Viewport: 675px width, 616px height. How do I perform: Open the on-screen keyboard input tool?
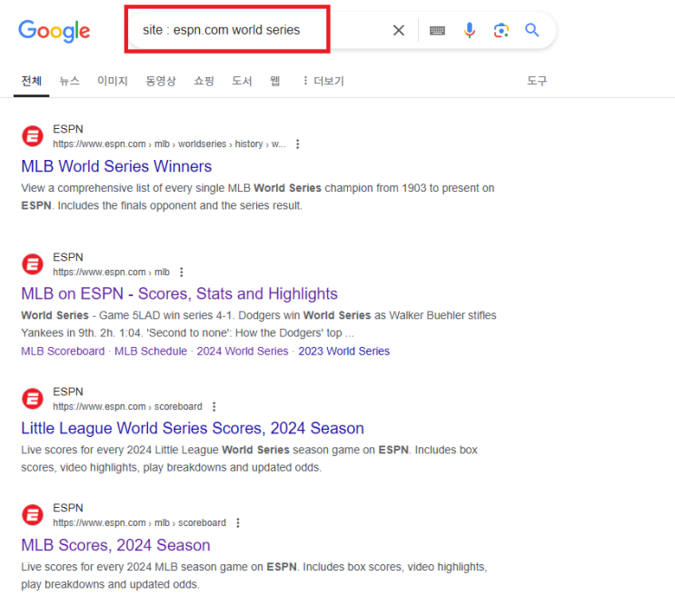(437, 31)
